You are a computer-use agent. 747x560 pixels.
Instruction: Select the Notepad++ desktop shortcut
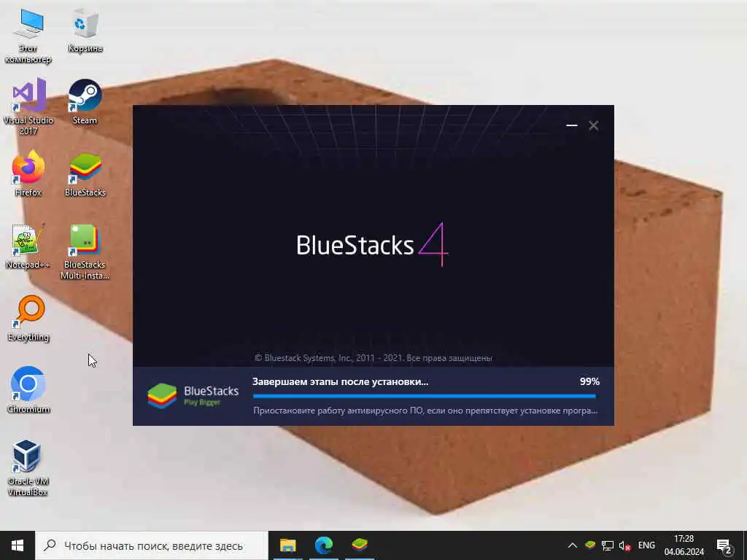(x=28, y=246)
